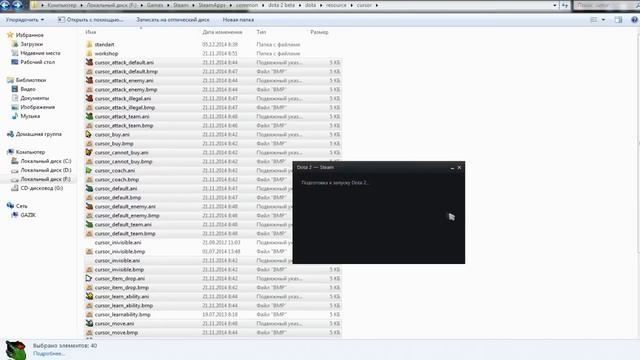The height and width of the screenshot is (360, 640).
Task: Open the Упорядочить dropdown menu
Action: [x=25, y=20]
